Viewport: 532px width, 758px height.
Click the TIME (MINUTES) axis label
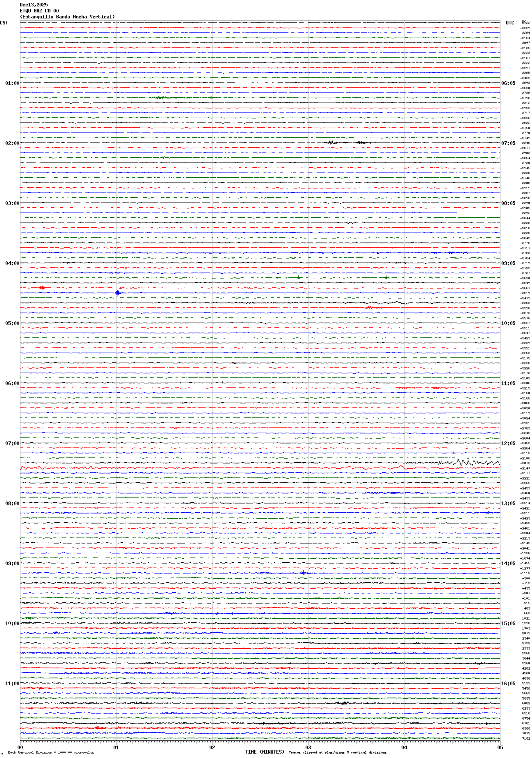pos(264,752)
